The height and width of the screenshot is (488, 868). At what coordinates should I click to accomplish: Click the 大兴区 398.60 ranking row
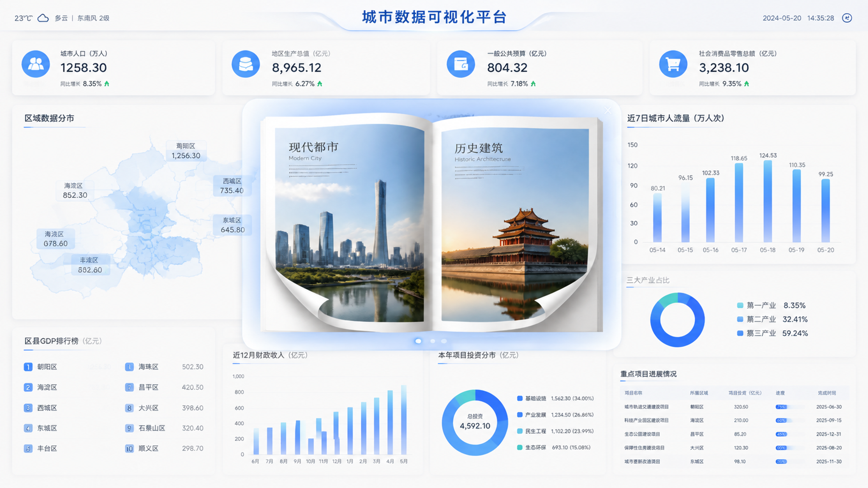(164, 408)
